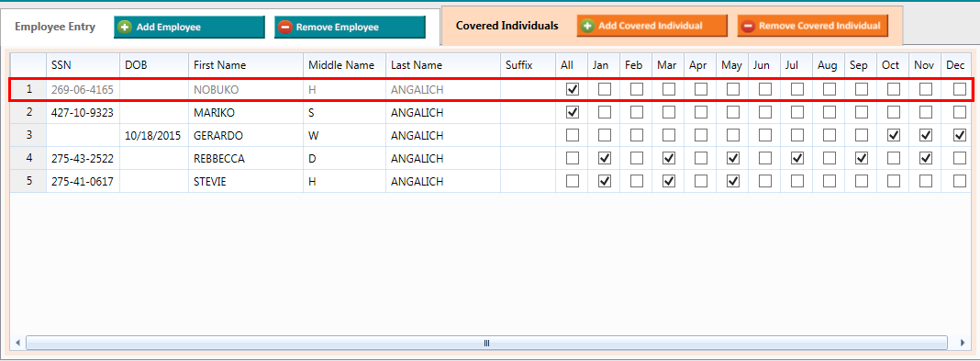Click first name cell STEVIE
The height and width of the screenshot is (361, 980).
pyautogui.click(x=246, y=181)
